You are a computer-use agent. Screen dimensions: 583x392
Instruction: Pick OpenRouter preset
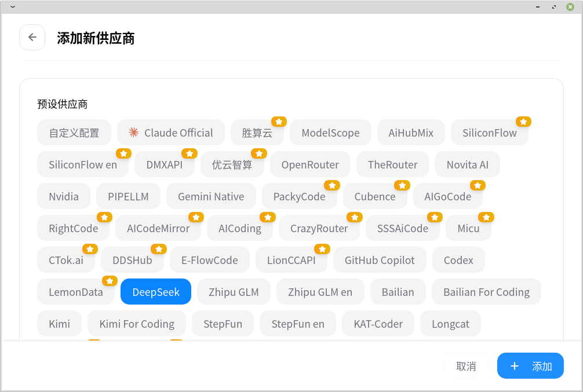[x=310, y=164]
